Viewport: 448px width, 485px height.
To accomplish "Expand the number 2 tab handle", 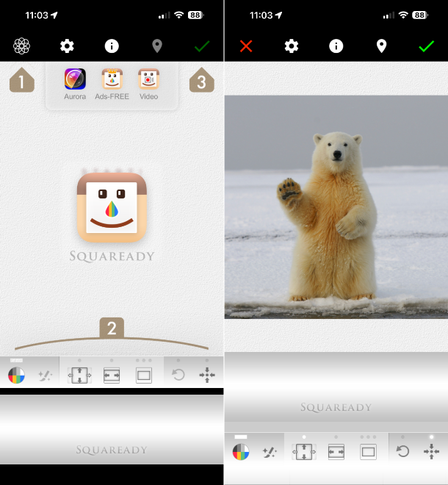I will pyautogui.click(x=112, y=329).
